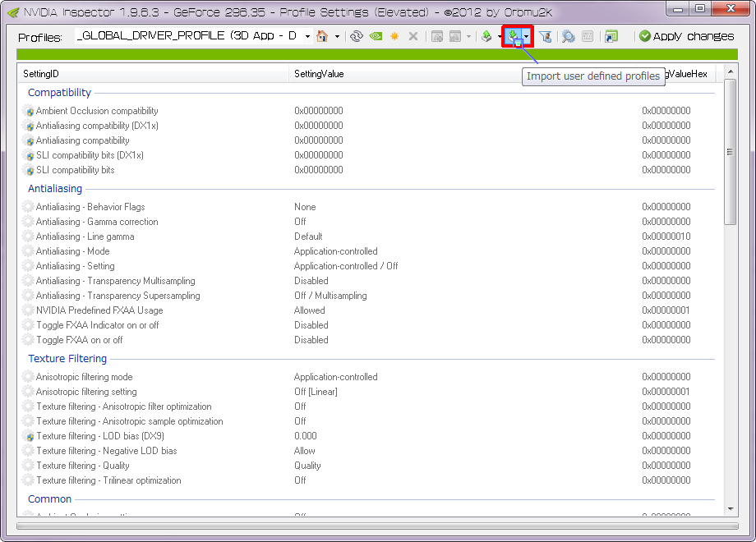Collapse the Compatibility group header
Screen dimensions: 756x542
pyautogui.click(x=59, y=93)
